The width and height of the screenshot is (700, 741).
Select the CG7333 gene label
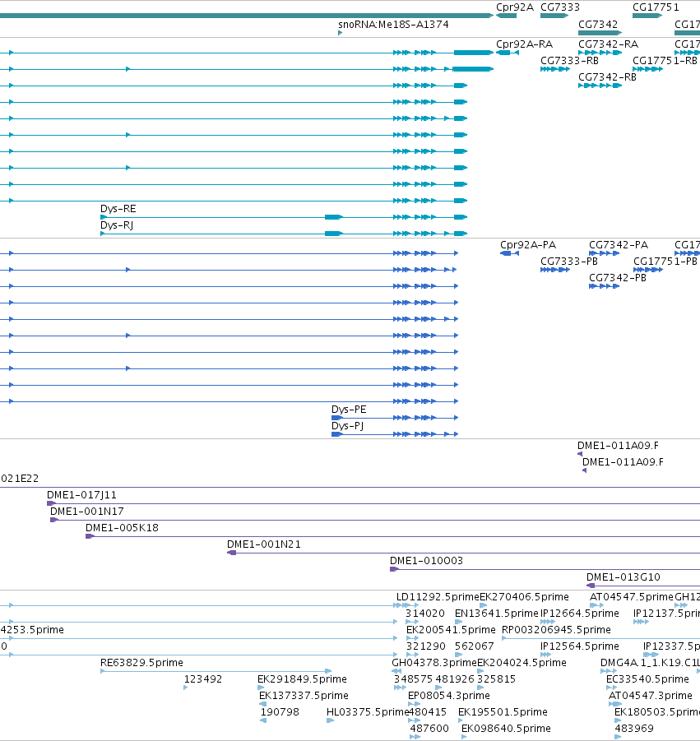(x=560, y=7)
